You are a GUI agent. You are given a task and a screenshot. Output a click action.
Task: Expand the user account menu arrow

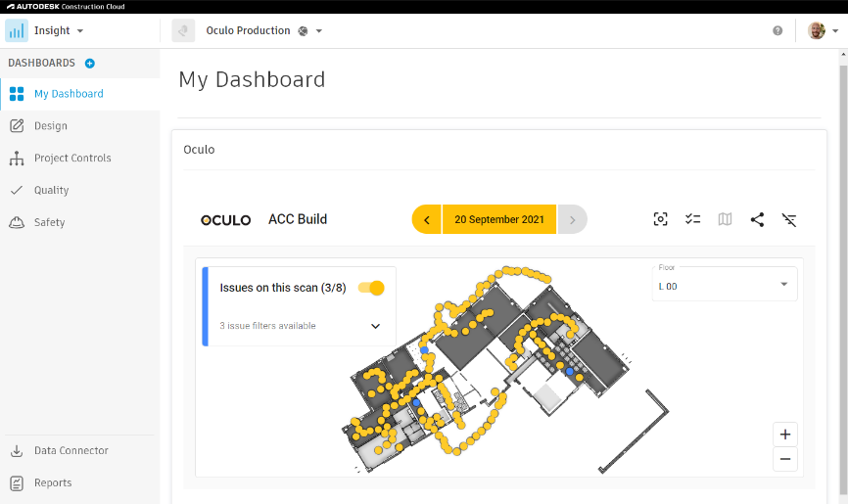point(835,30)
